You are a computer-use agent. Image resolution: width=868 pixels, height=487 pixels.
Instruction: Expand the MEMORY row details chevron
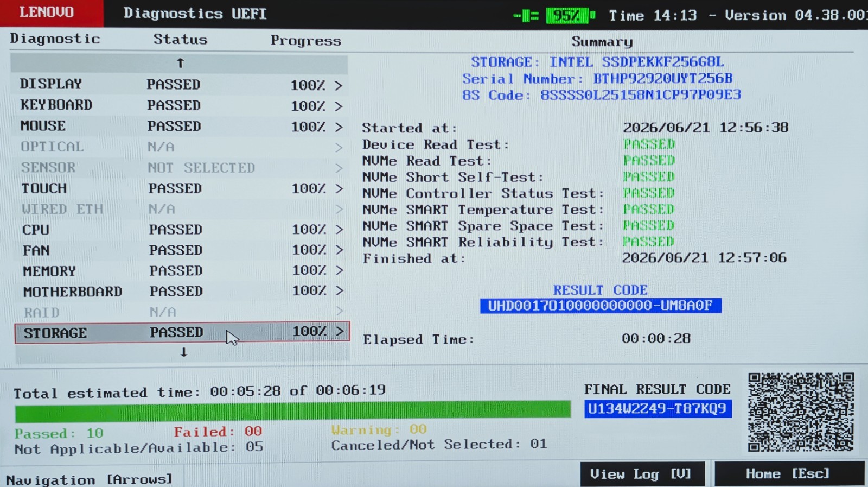(x=339, y=270)
